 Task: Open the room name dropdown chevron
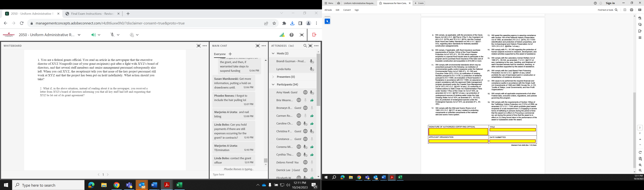[79, 35]
